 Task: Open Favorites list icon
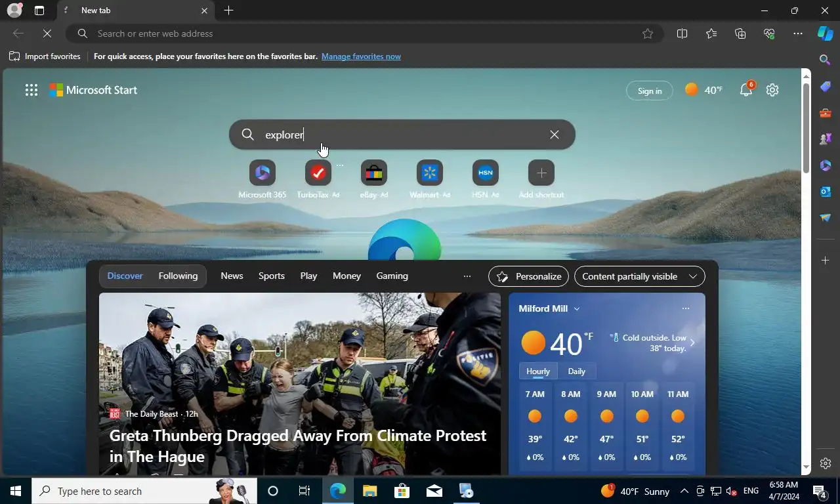tap(711, 33)
